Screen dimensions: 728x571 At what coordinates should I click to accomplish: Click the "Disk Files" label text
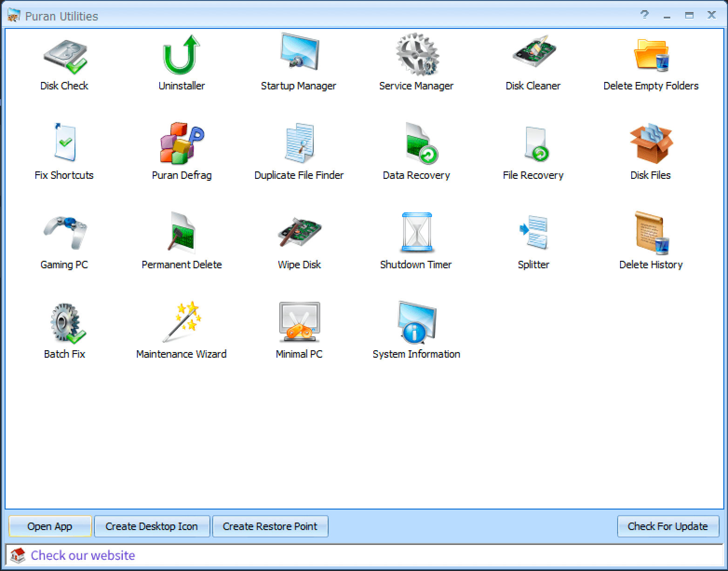(x=651, y=175)
